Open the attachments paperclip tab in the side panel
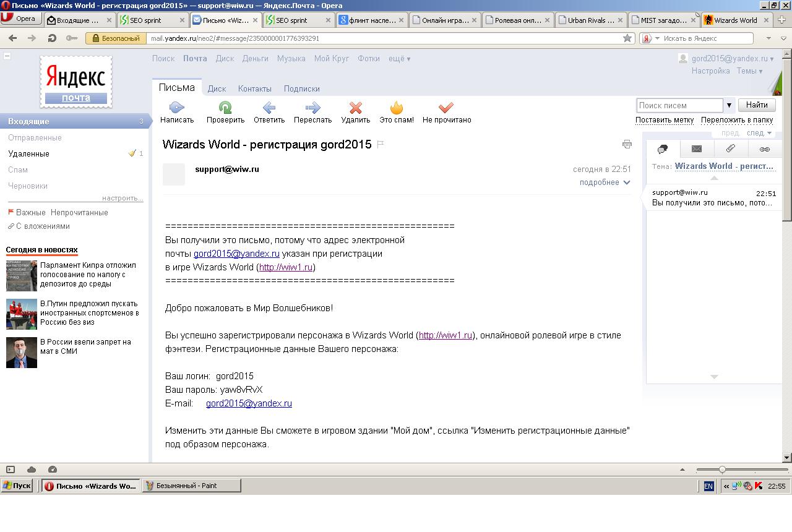 click(x=731, y=149)
